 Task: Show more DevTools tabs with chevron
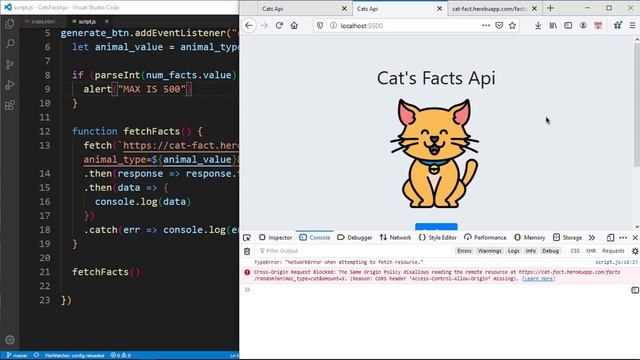pyautogui.click(x=591, y=238)
